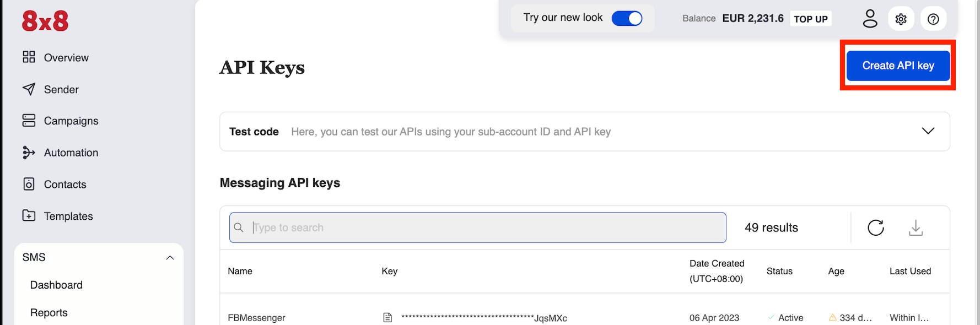Image resolution: width=980 pixels, height=325 pixels.
Task: Open the Automation section
Action: pos(71,153)
